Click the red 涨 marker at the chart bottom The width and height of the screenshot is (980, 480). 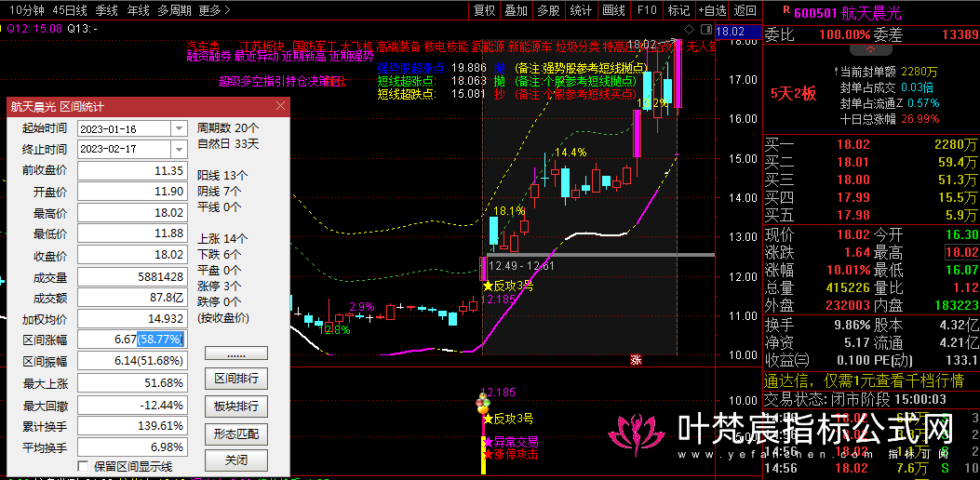click(636, 359)
